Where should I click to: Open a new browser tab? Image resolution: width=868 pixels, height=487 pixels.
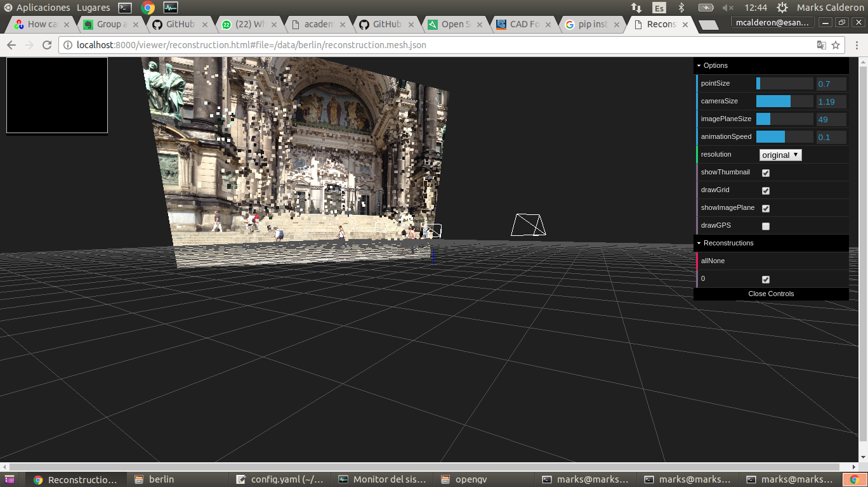[x=708, y=25]
